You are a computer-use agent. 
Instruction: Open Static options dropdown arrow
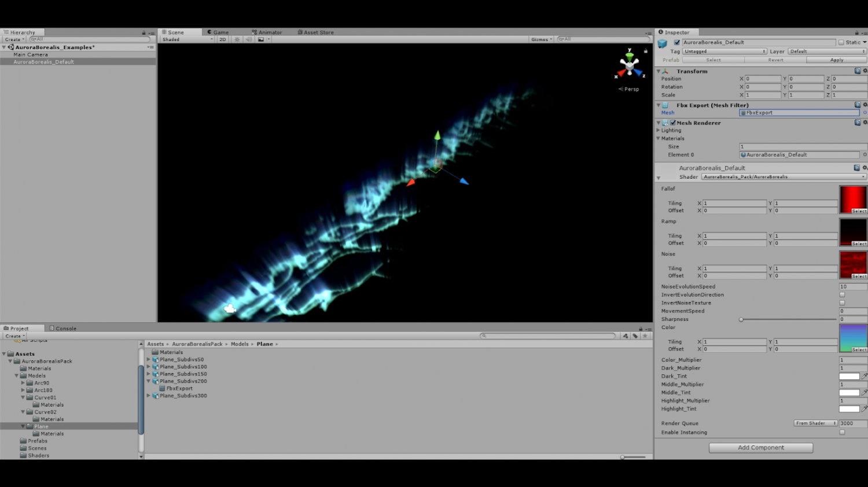tap(865, 42)
